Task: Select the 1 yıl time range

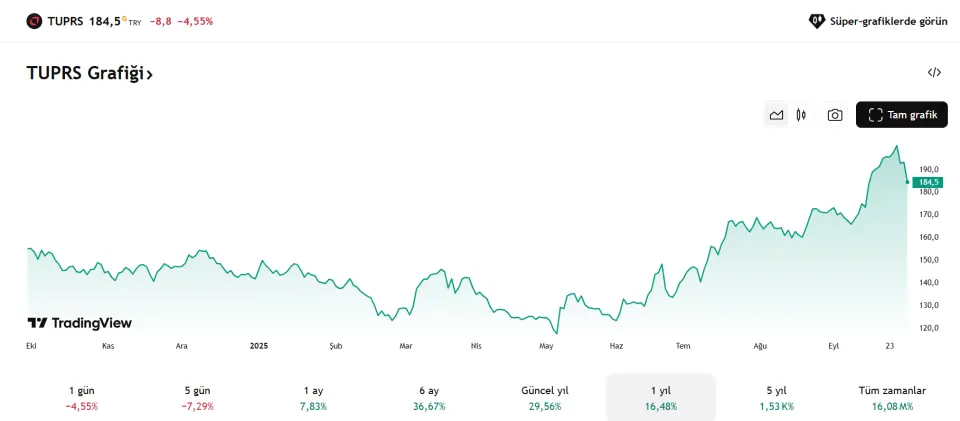Action: pos(660,398)
